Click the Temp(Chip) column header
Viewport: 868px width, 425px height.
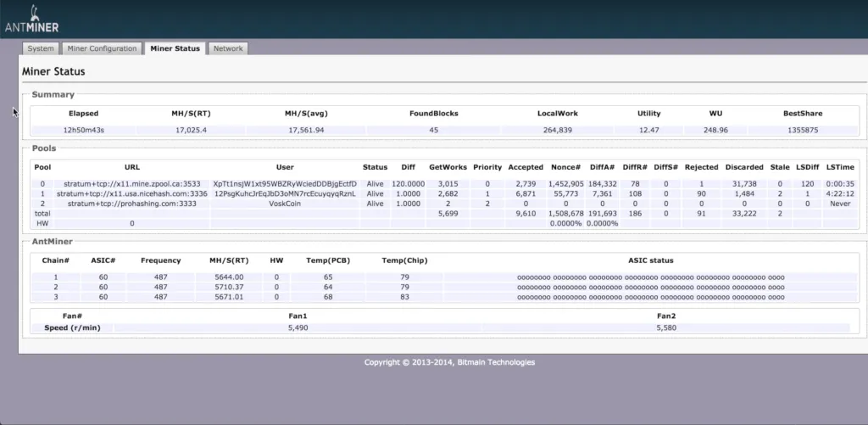pyautogui.click(x=404, y=260)
